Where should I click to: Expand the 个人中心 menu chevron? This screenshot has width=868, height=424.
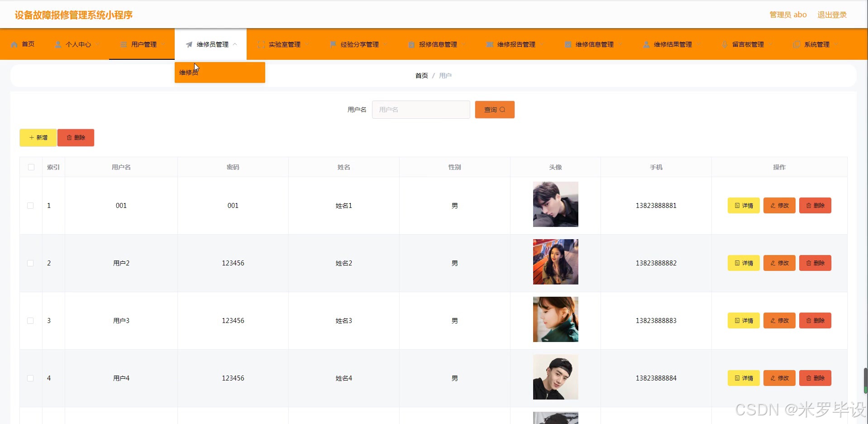[x=97, y=44]
